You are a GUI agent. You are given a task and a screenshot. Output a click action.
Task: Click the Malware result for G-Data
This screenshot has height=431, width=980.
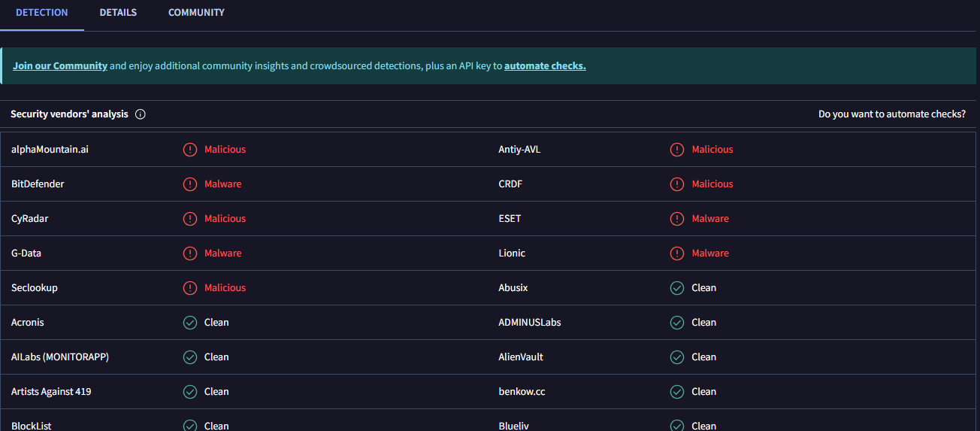pyautogui.click(x=222, y=253)
